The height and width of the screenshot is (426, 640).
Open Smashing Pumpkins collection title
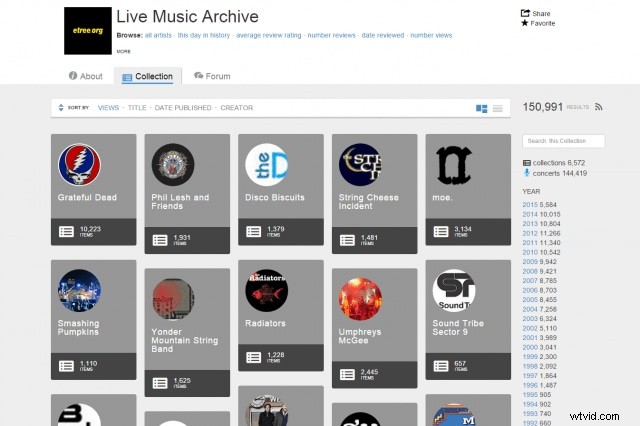tap(78, 327)
